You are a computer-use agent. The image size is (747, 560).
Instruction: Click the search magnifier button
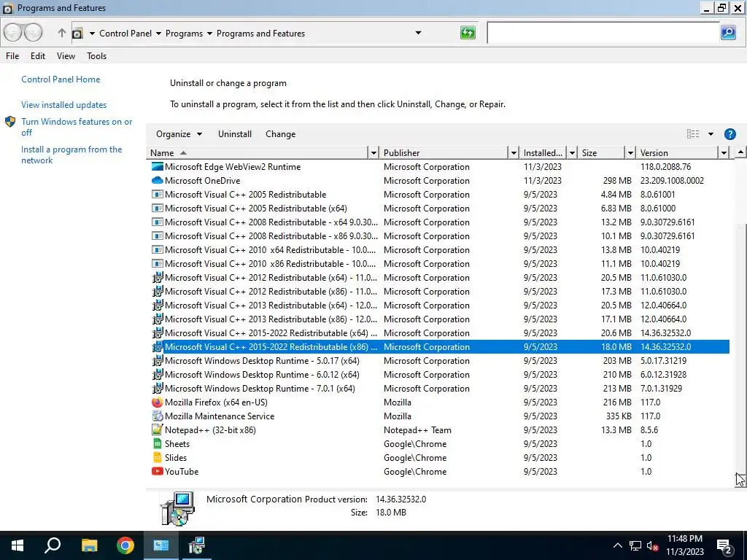(x=728, y=33)
